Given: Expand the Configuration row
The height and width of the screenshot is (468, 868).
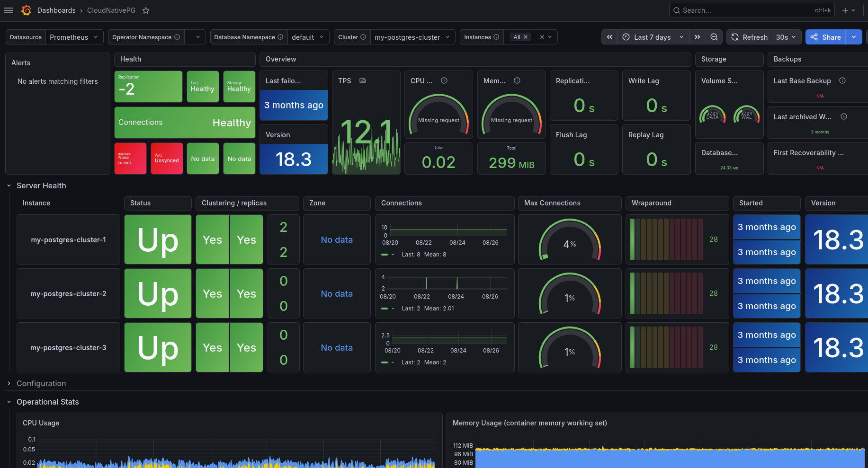Looking at the screenshot, I should coord(9,383).
